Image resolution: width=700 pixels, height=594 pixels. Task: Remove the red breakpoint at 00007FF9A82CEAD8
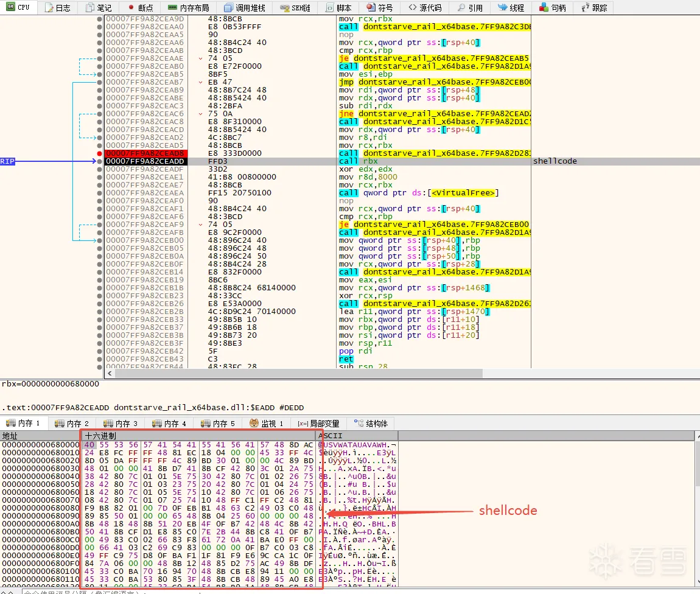coord(100,153)
